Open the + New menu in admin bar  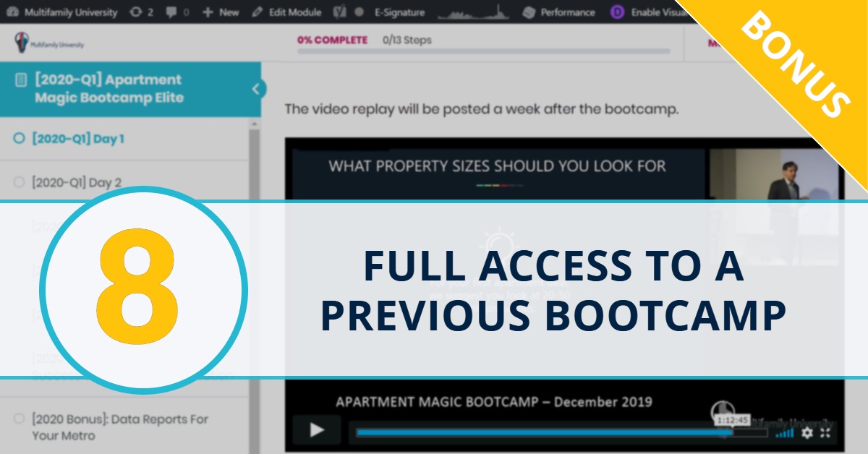(x=221, y=12)
